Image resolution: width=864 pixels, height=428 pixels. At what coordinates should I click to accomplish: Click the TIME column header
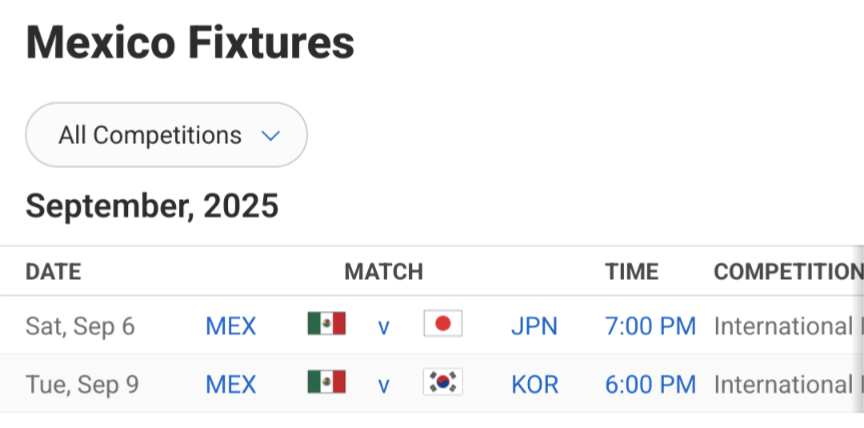[632, 272]
